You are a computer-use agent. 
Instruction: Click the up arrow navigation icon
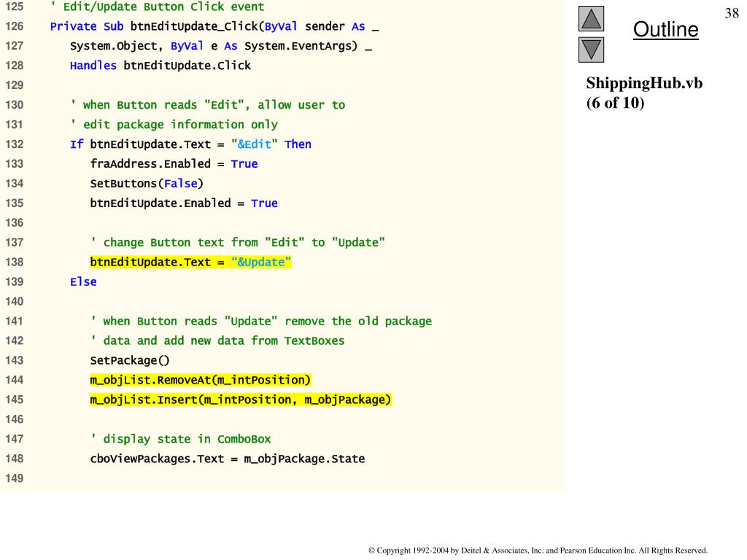point(591,18)
